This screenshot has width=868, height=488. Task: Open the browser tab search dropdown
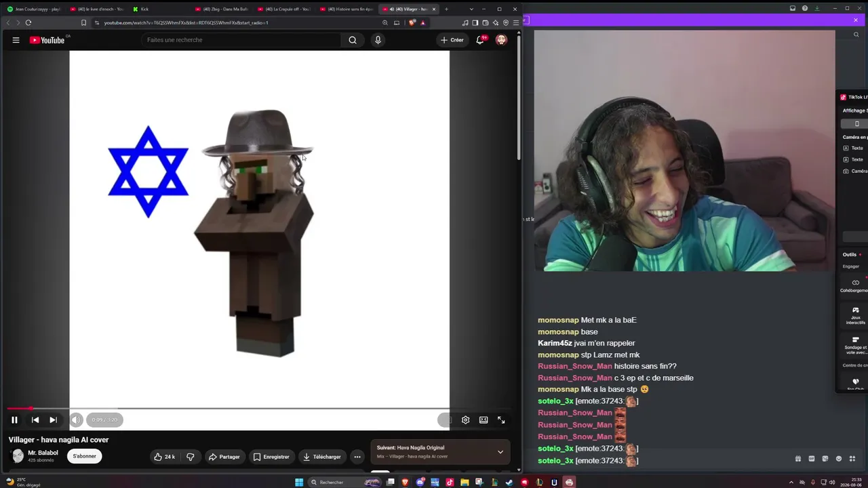tap(471, 9)
